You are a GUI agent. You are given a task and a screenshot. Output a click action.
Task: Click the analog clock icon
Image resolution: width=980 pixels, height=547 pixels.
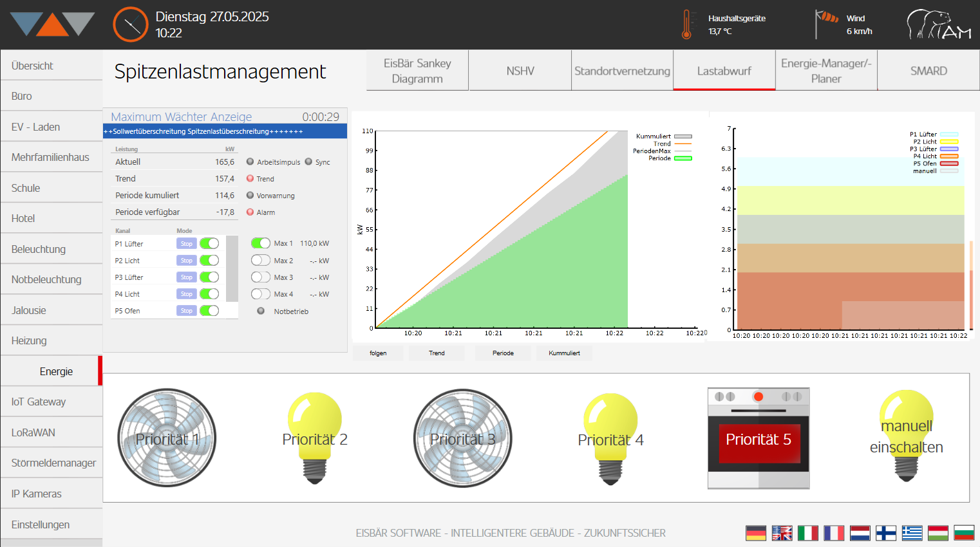(131, 24)
